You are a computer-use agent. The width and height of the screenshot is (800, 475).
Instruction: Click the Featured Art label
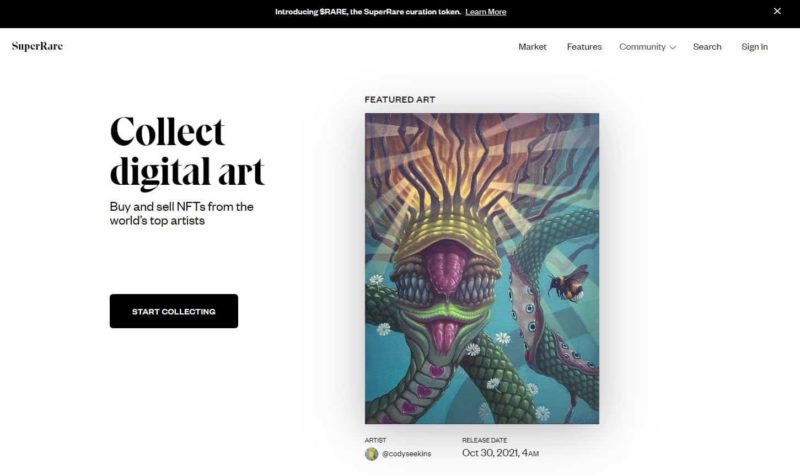[400, 100]
